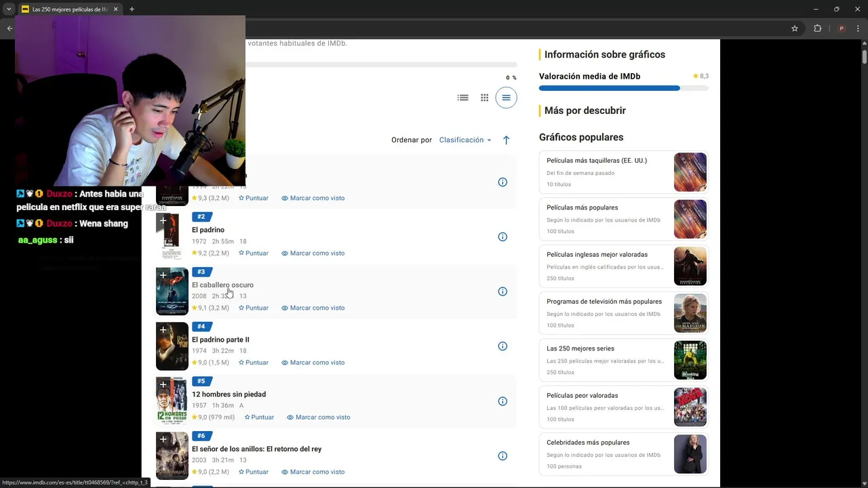Viewport: 868px width, 488px height.
Task: Go back with browser back arrow
Action: (9, 28)
